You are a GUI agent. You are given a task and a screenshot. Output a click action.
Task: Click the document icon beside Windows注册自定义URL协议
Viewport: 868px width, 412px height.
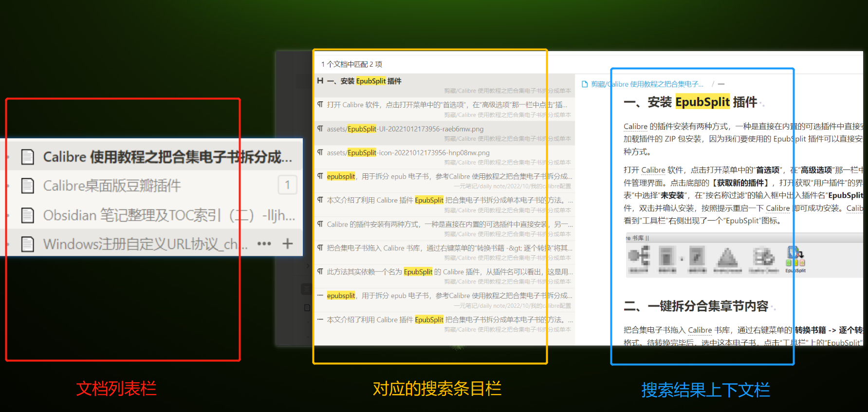[x=28, y=243]
